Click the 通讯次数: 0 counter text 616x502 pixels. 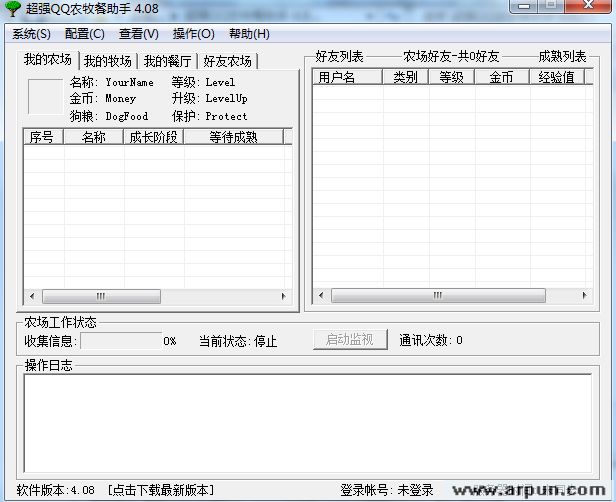pyautogui.click(x=431, y=340)
